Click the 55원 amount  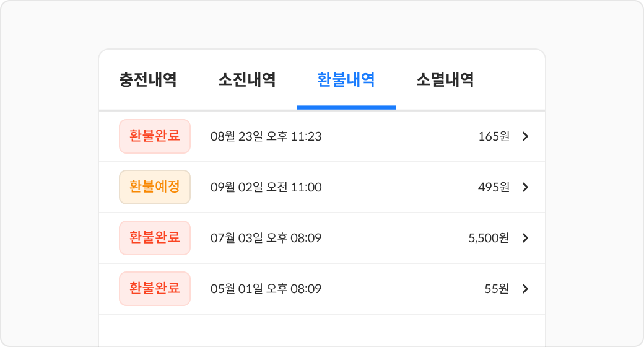(497, 289)
